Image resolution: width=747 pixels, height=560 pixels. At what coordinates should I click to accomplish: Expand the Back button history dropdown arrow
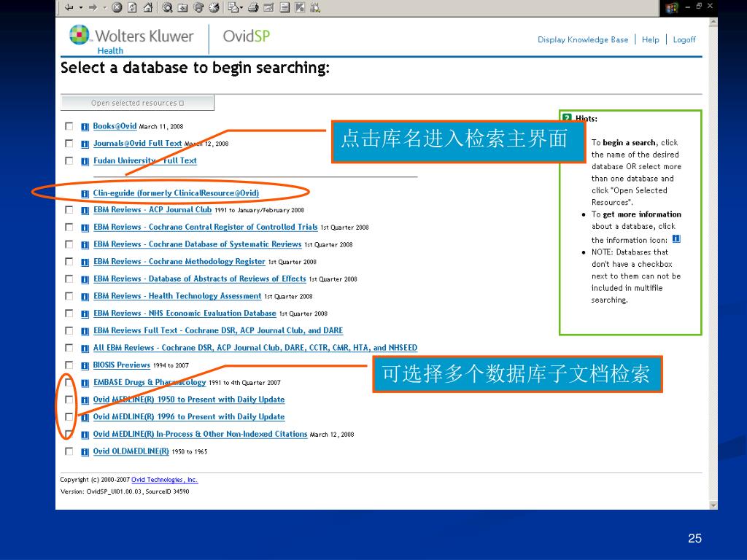[x=81, y=7]
